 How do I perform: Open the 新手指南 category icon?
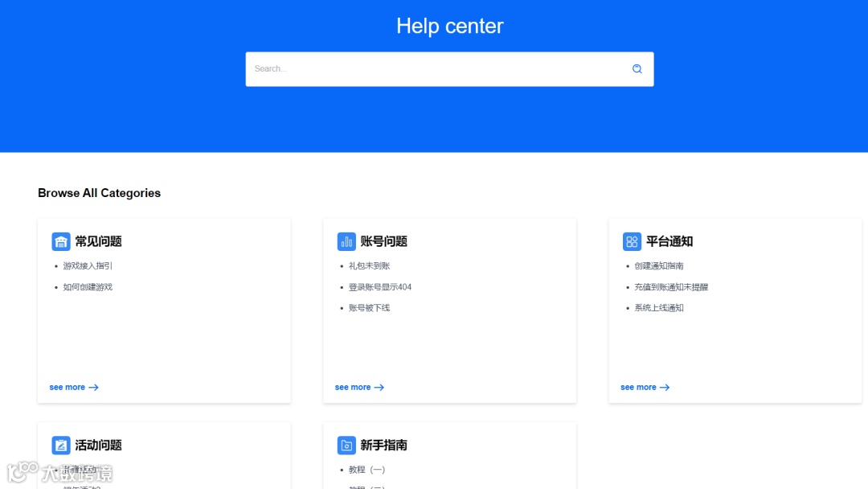[x=346, y=446]
